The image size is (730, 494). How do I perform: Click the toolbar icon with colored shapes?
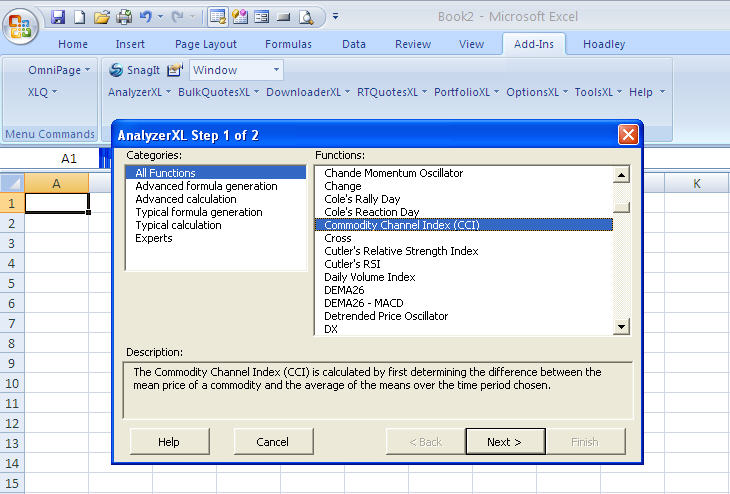point(240,17)
